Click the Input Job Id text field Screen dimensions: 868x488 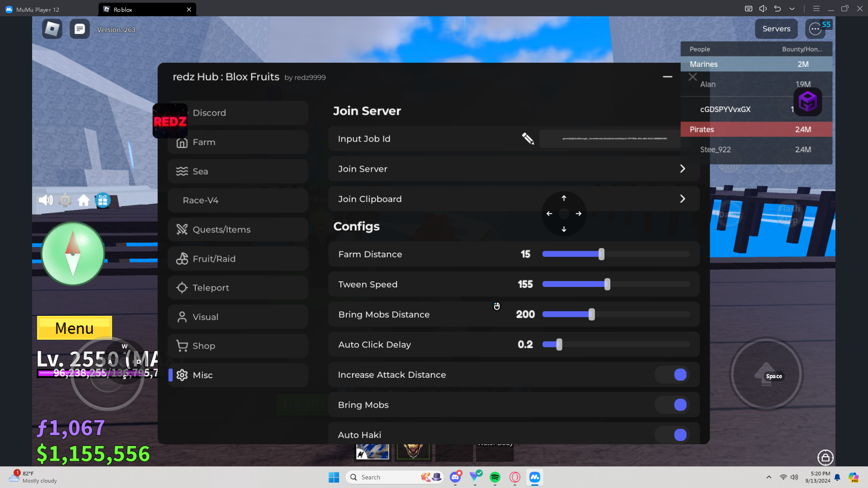(614, 139)
